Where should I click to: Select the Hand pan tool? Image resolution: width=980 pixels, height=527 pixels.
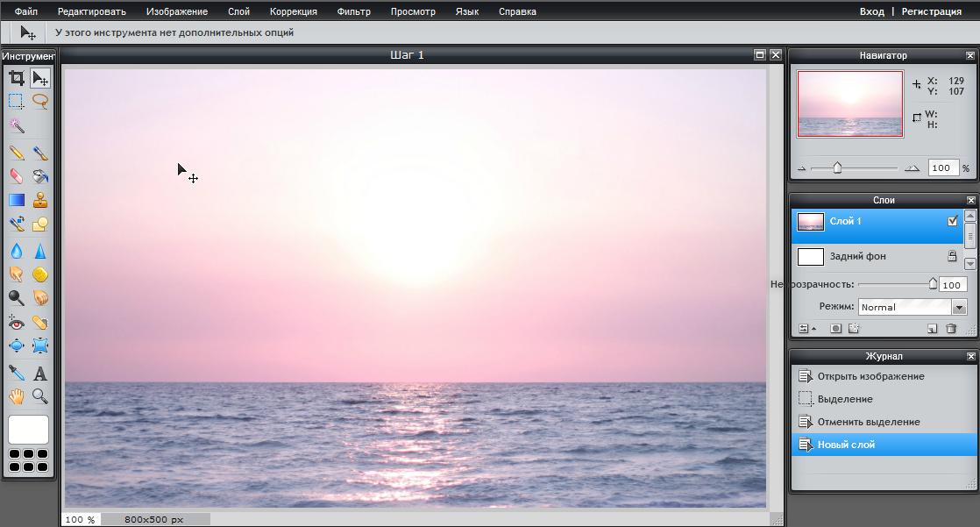(x=16, y=396)
